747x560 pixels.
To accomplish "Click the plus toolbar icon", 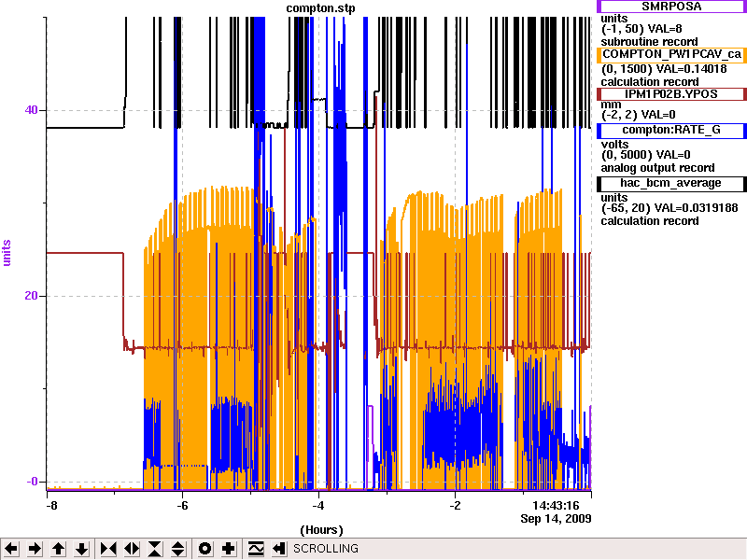I will click(x=228, y=549).
